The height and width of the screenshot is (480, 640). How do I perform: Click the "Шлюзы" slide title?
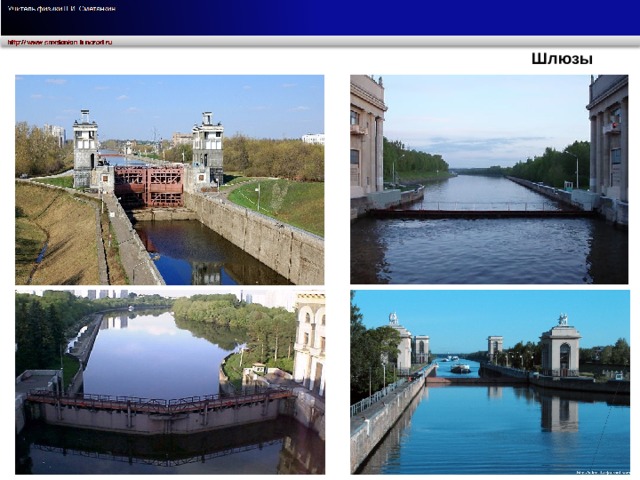coord(562,59)
